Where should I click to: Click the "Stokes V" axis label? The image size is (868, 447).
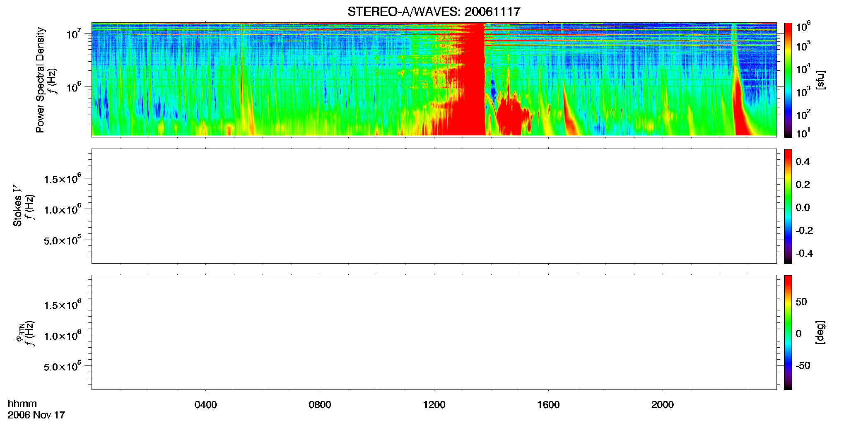click(x=17, y=206)
